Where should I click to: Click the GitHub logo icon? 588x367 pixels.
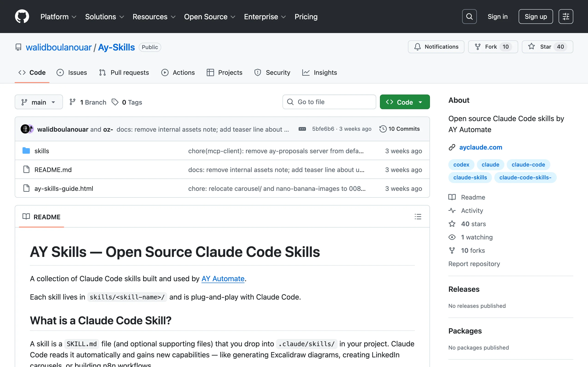point(22,17)
